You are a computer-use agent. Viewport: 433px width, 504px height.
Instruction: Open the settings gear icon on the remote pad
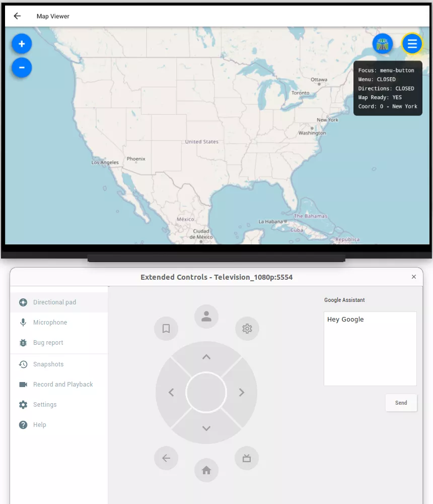coord(247,328)
